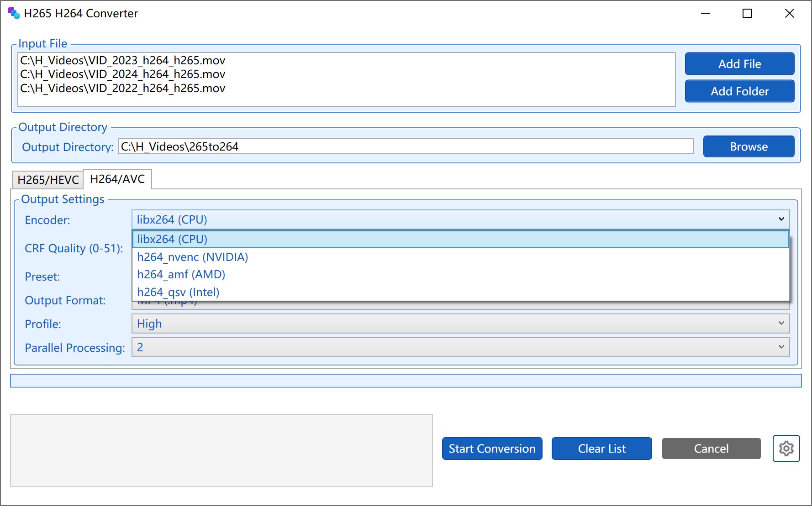Click the Add Folder button
The image size is (812, 506).
(739, 91)
